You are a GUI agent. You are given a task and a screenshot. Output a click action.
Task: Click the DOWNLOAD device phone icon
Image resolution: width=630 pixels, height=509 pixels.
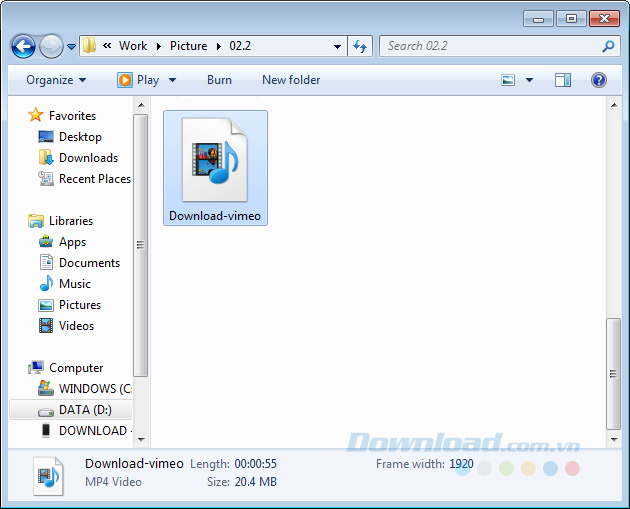tap(46, 430)
